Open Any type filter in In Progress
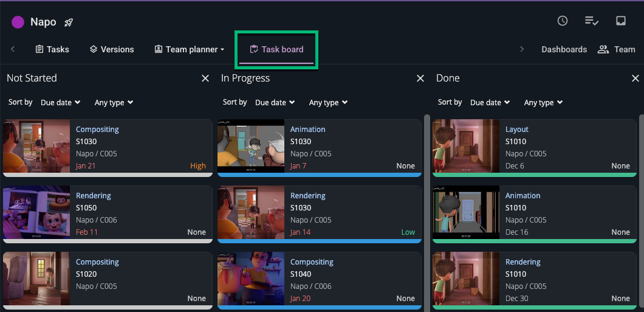The image size is (644, 312). tap(328, 102)
